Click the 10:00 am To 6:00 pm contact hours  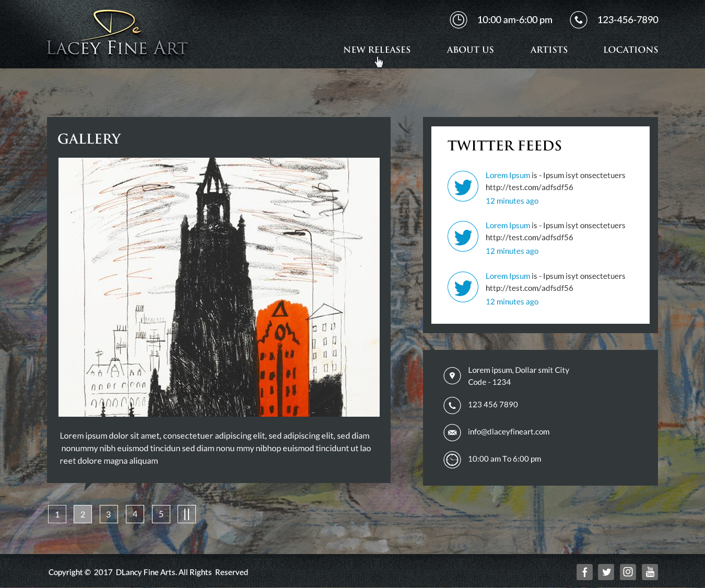point(504,459)
